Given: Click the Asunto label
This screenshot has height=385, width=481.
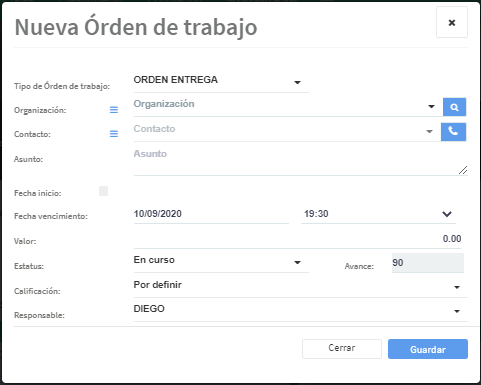Looking at the screenshot, I should pos(28,159).
